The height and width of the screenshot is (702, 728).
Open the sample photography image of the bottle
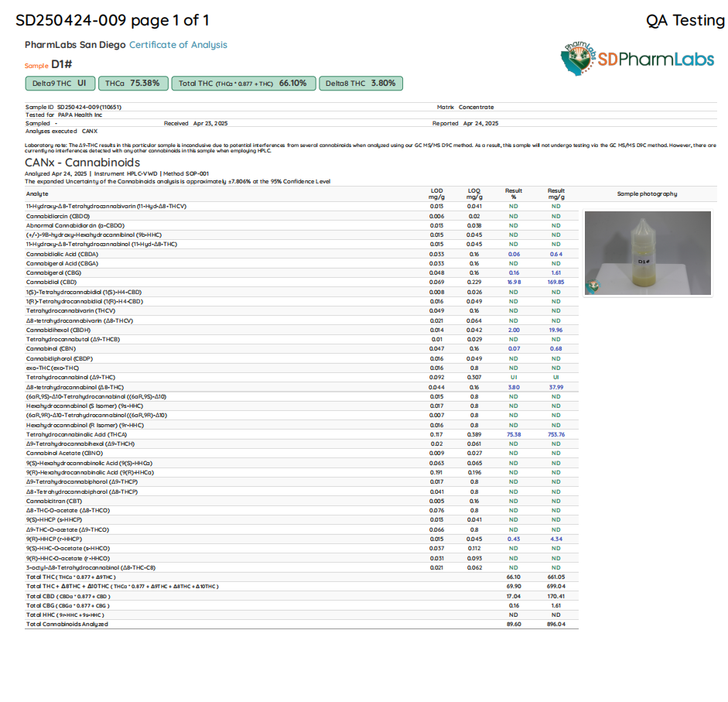pyautogui.click(x=648, y=254)
